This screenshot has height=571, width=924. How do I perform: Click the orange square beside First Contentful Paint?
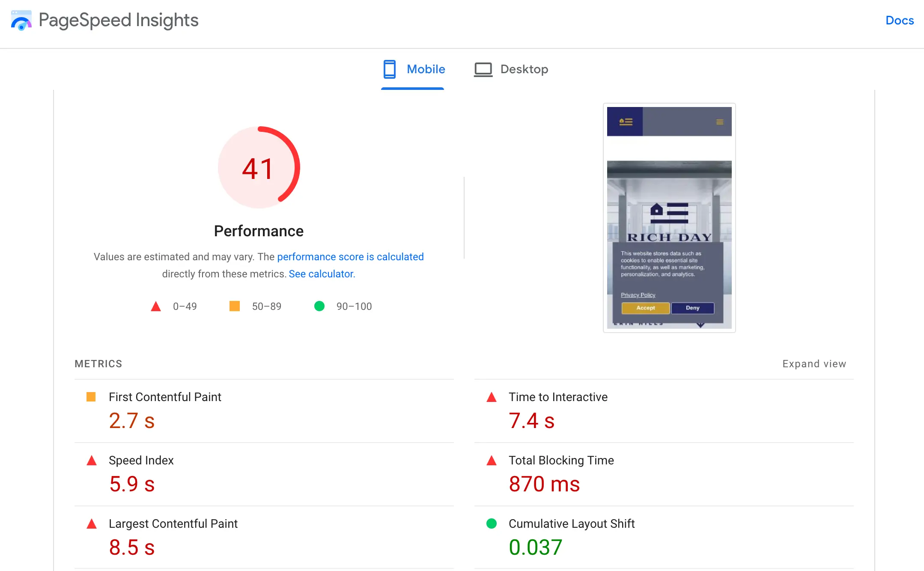click(x=91, y=397)
